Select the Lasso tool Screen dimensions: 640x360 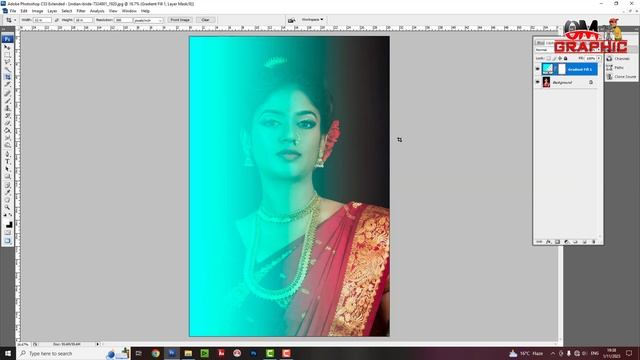click(x=7, y=62)
